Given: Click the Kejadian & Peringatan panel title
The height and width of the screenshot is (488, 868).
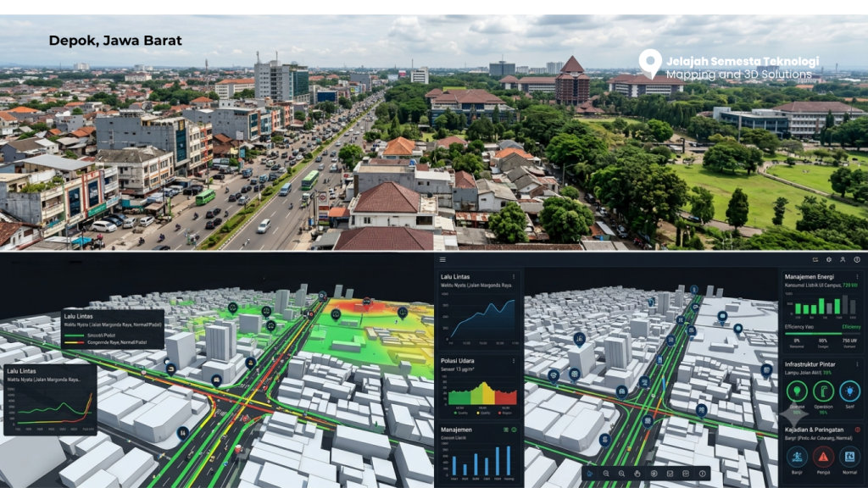Looking at the screenshot, I should (814, 430).
